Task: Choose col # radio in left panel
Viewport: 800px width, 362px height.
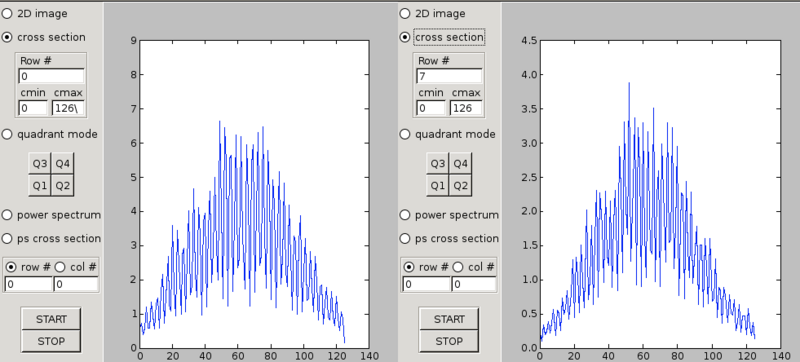Action: 60,267
